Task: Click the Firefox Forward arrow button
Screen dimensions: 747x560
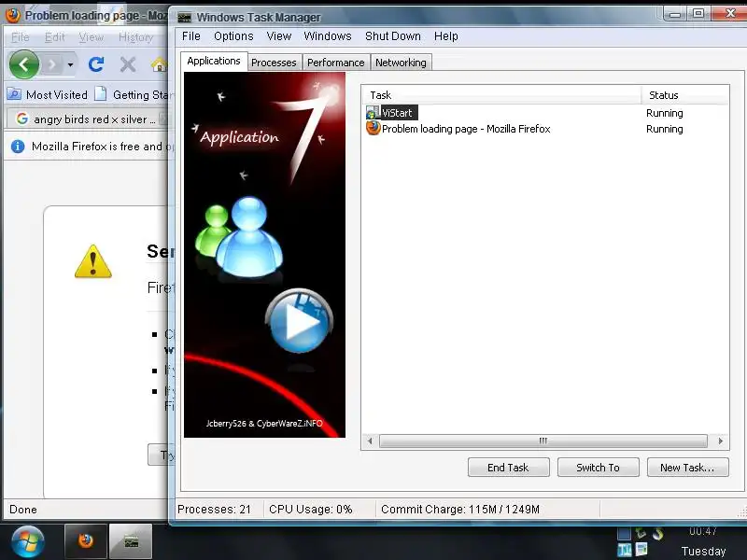Action: 52,64
